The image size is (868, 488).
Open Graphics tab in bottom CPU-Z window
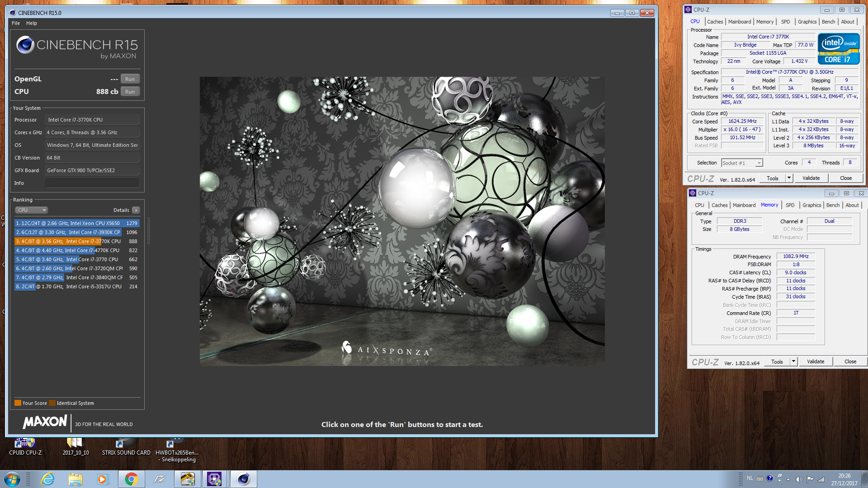coord(812,205)
